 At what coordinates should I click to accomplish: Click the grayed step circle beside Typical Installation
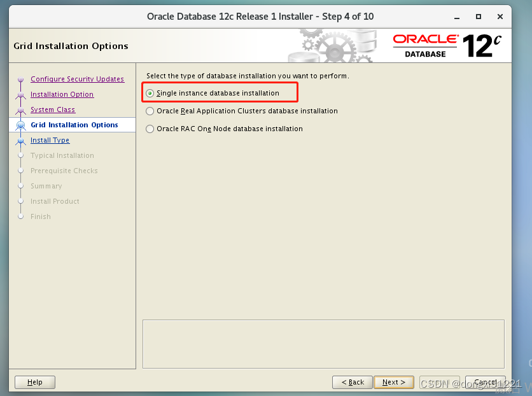tap(21, 155)
